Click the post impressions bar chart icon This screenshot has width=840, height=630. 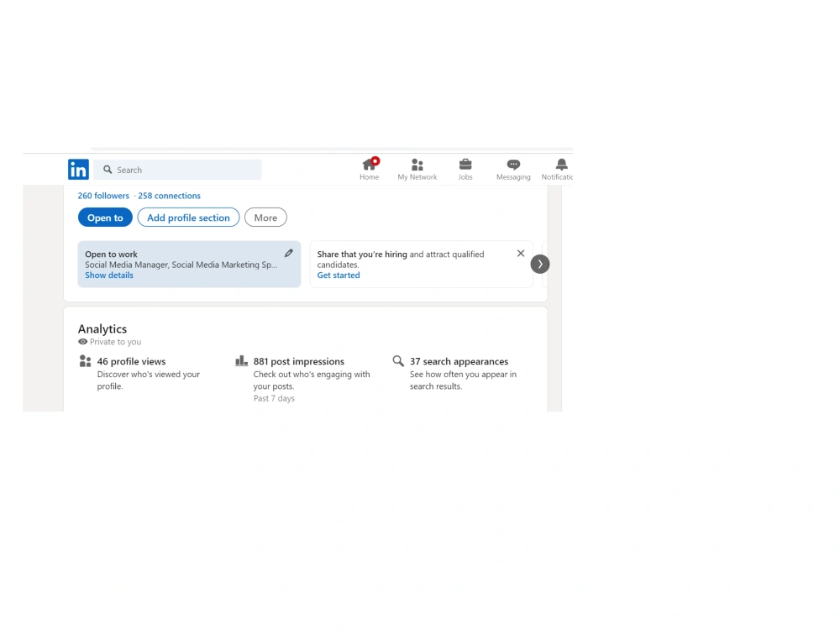(242, 360)
